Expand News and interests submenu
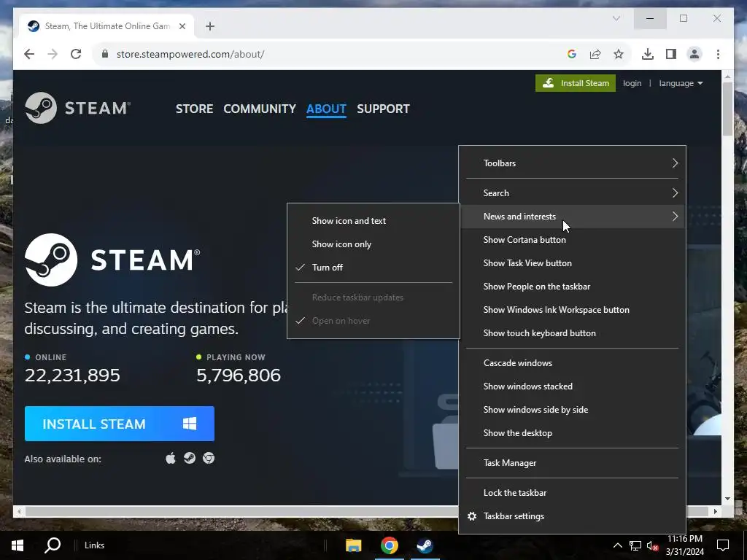This screenshot has height=560, width=747. tap(572, 216)
